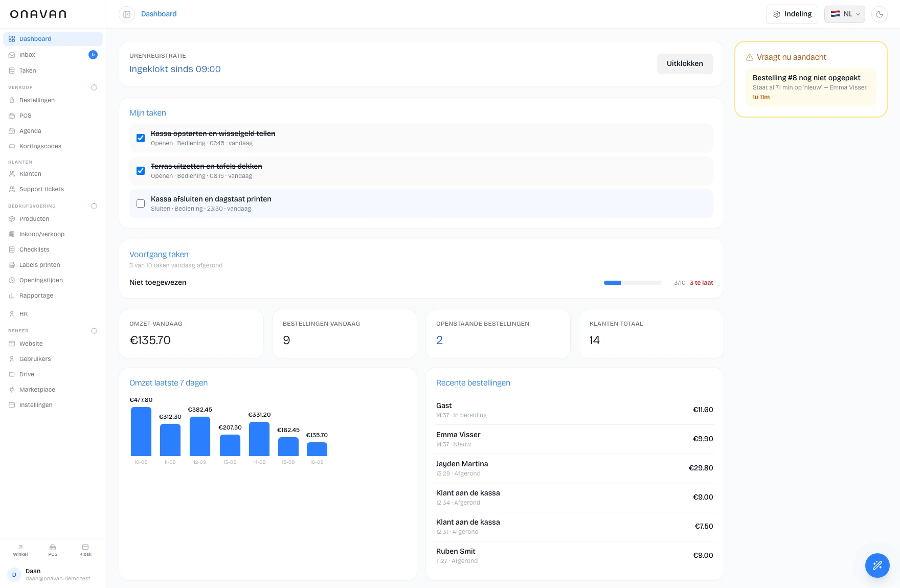Screen dimensions: 900x588
Task: Toggle the sidebar collapse icon
Action: pyautogui.click(x=127, y=14)
